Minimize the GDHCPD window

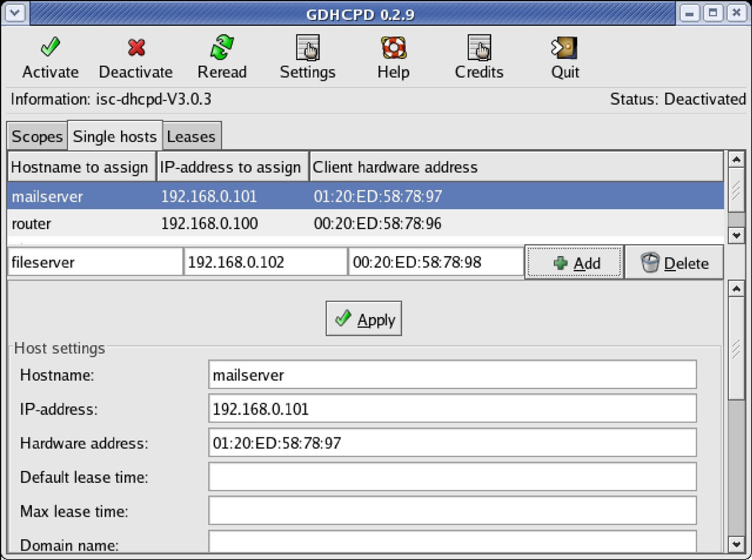click(x=690, y=12)
